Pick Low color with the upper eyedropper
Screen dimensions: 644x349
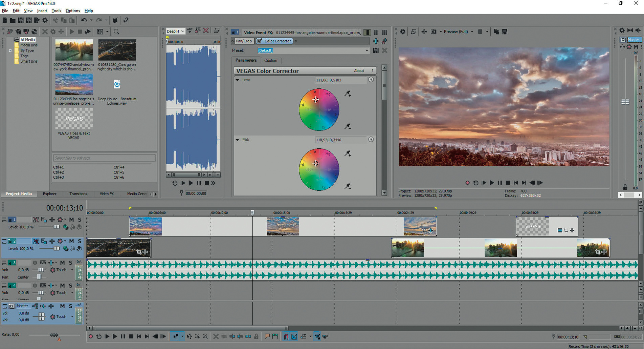click(x=348, y=94)
